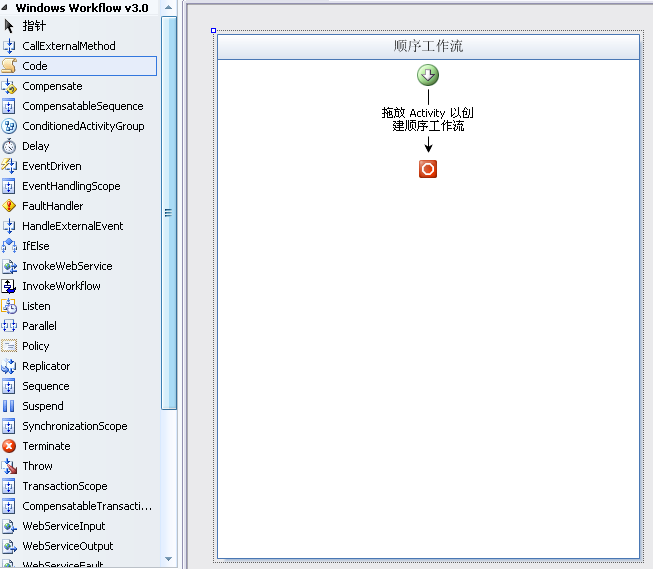Click the InvokeWorkflow icon
This screenshot has width=653, height=569.
[x=9, y=286]
